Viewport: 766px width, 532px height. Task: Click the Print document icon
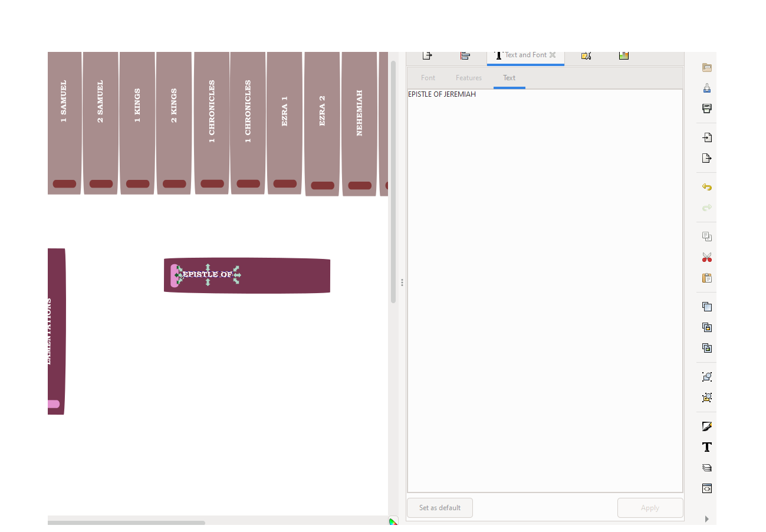click(706, 109)
